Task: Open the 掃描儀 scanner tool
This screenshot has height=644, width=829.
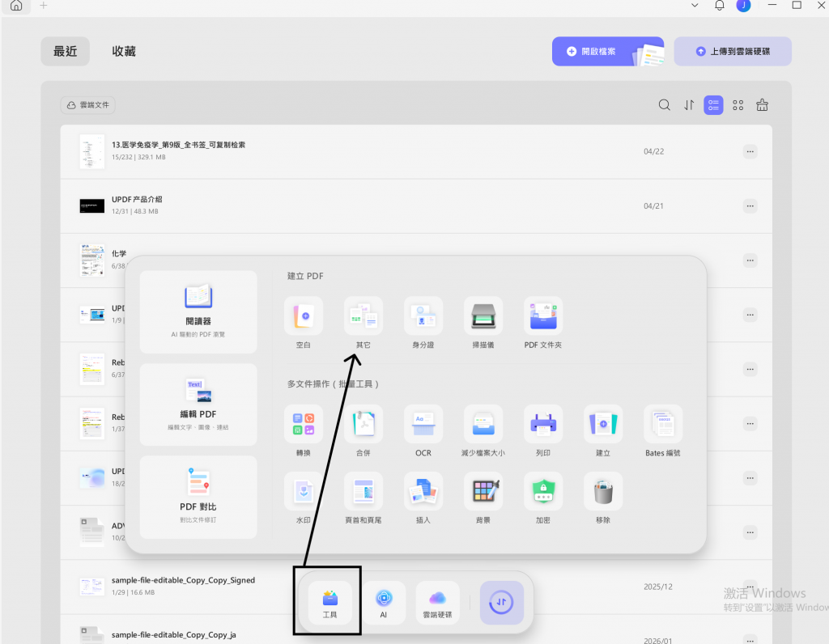Action: tap(483, 316)
